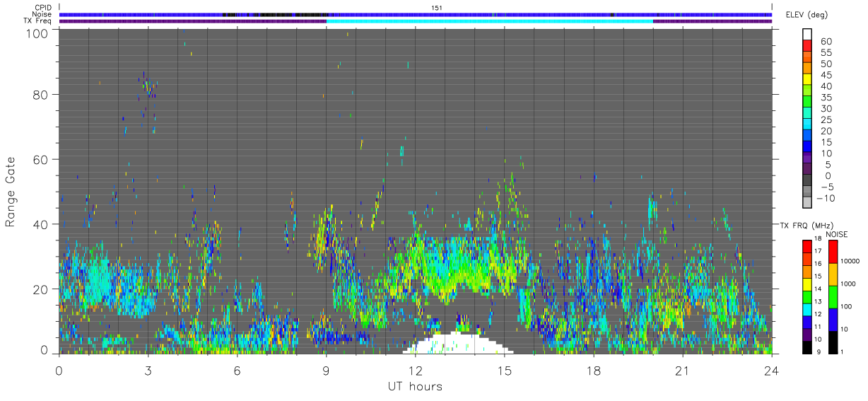Viewport: 868px width, 401px height.
Task: Click the black patch in the Noise strip
Action: point(274,14)
